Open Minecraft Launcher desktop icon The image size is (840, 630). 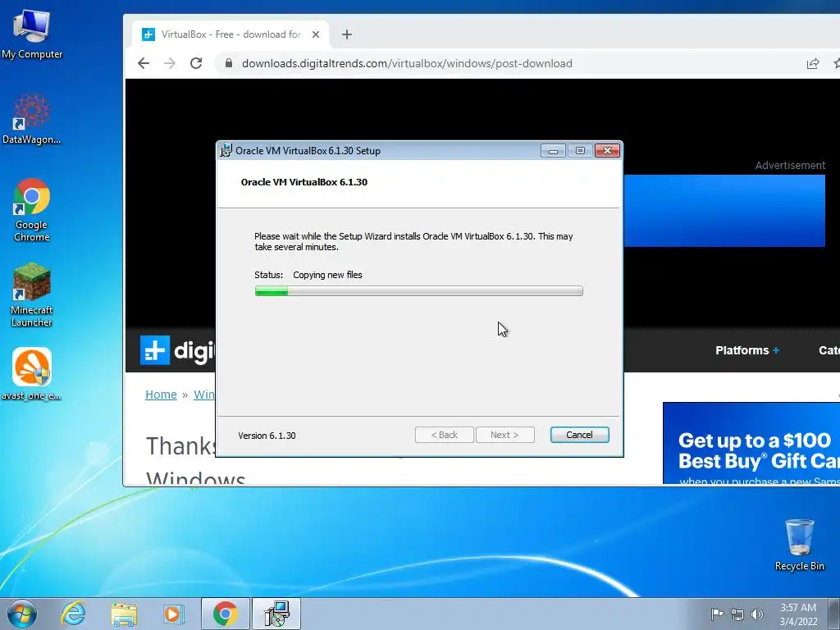tap(32, 295)
